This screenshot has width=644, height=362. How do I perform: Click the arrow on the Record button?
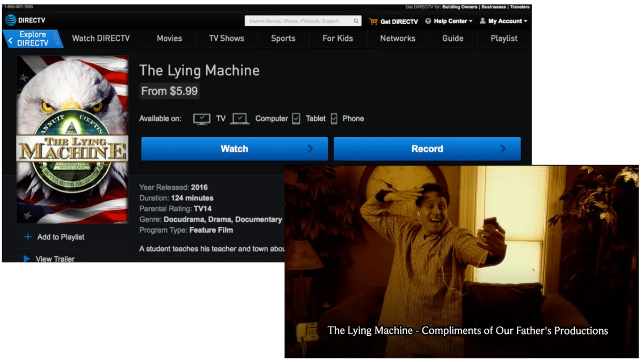[503, 149]
